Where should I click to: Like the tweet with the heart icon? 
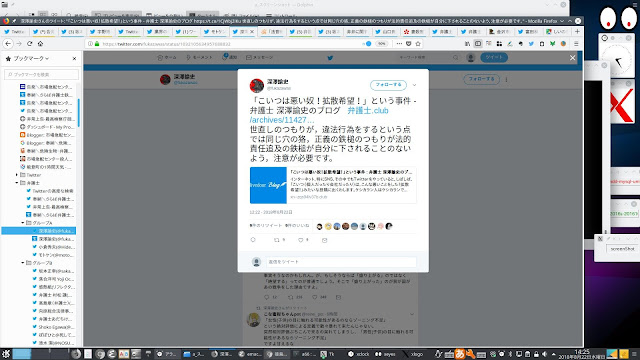pos(301,240)
